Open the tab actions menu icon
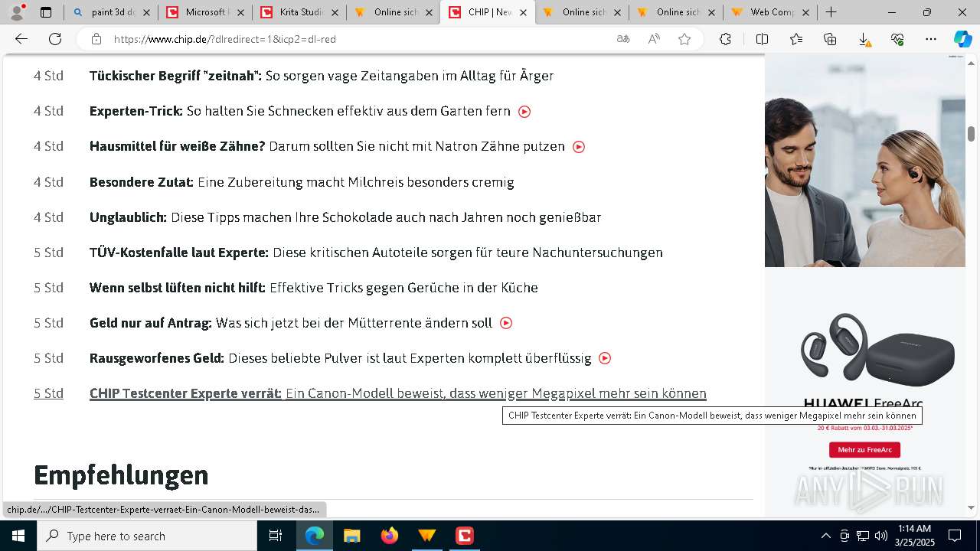 (46, 12)
